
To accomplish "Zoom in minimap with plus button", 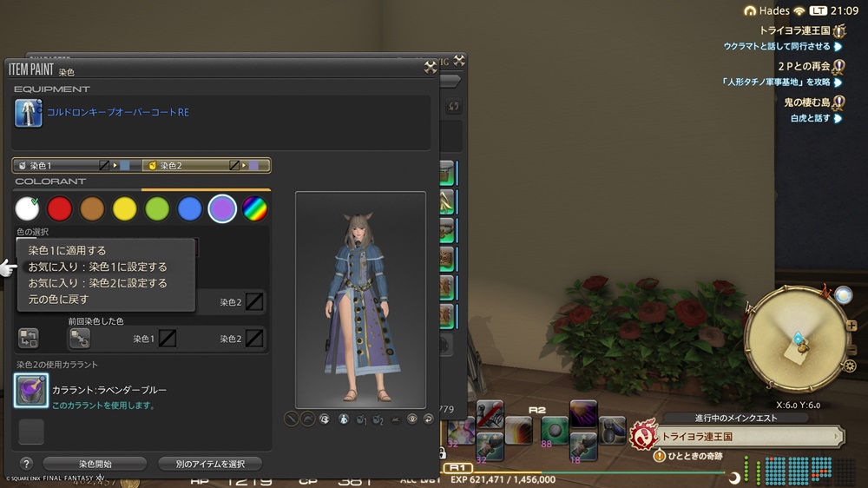I will (x=852, y=326).
